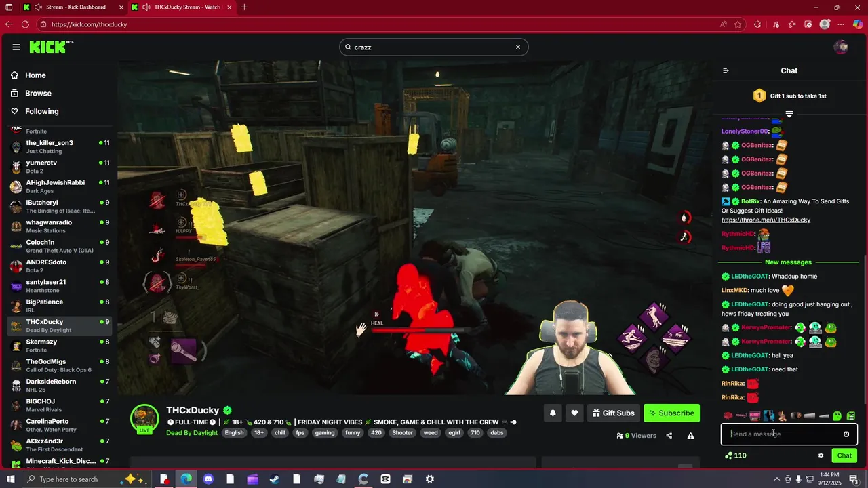
Task: Open Edge settings and more menu
Action: [841, 24]
